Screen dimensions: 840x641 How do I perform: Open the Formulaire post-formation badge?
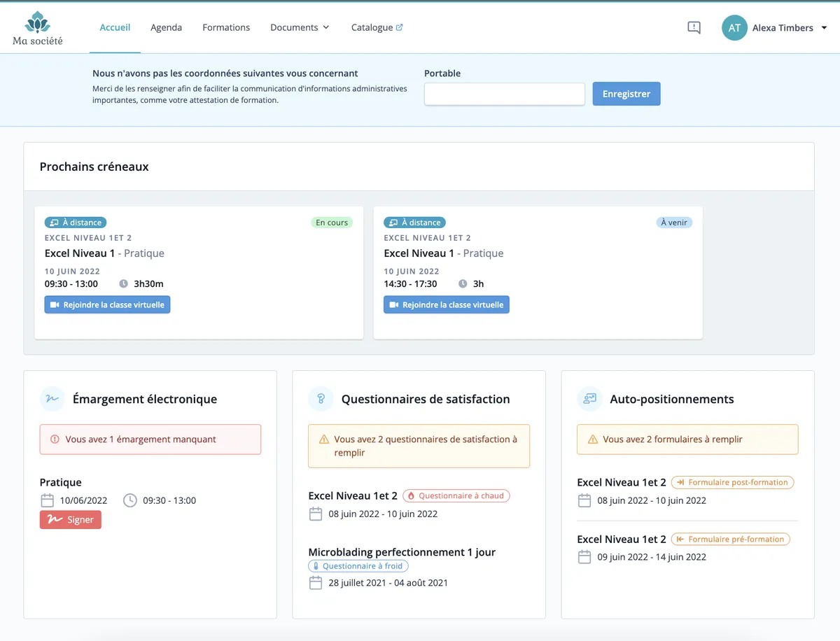732,482
